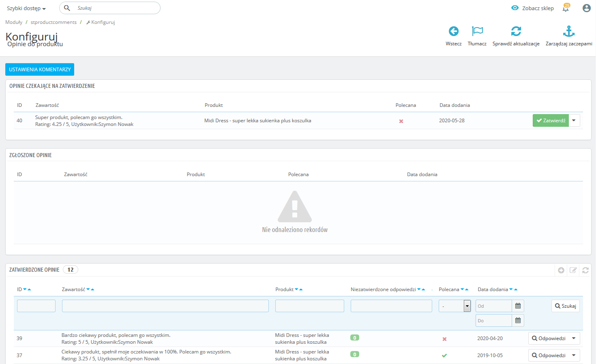Toggle the Polecana checkmark for review 37

tap(444, 355)
